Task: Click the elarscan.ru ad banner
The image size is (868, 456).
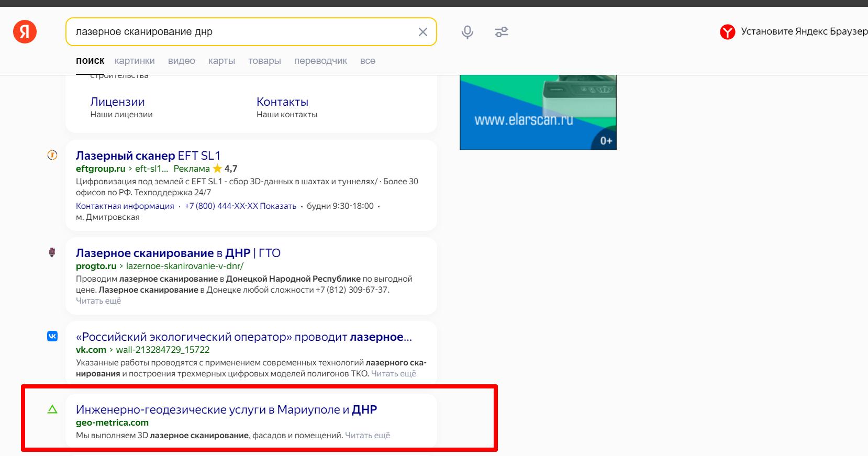Action: pos(538,112)
